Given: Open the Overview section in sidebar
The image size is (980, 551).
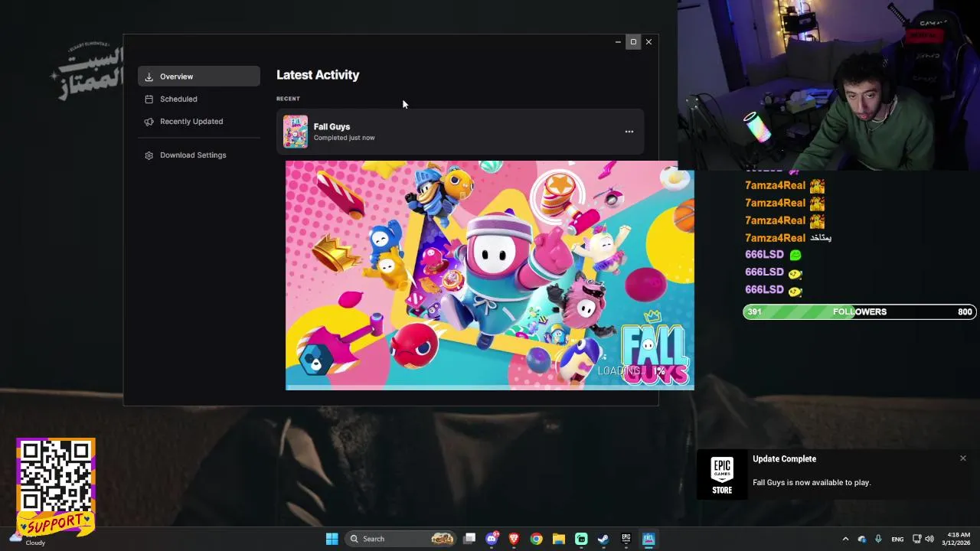Looking at the screenshot, I should click(199, 77).
